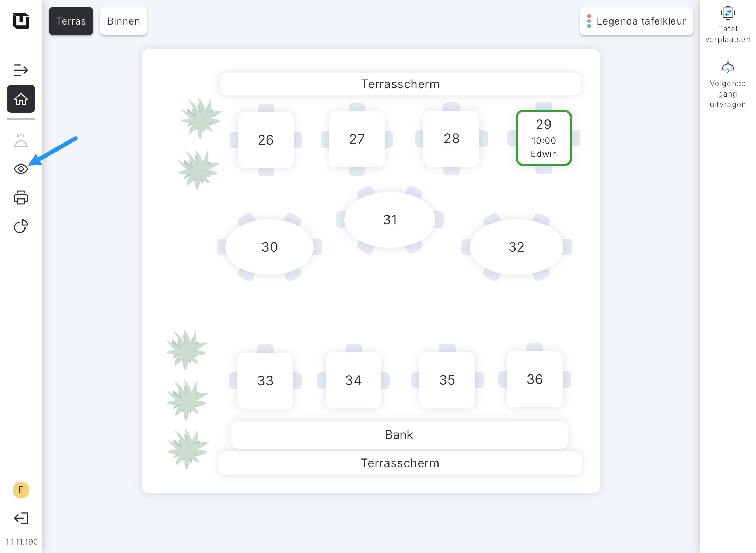The width and height of the screenshot is (756, 553).
Task: Open reserved table 29 Edwin
Action: tap(544, 138)
